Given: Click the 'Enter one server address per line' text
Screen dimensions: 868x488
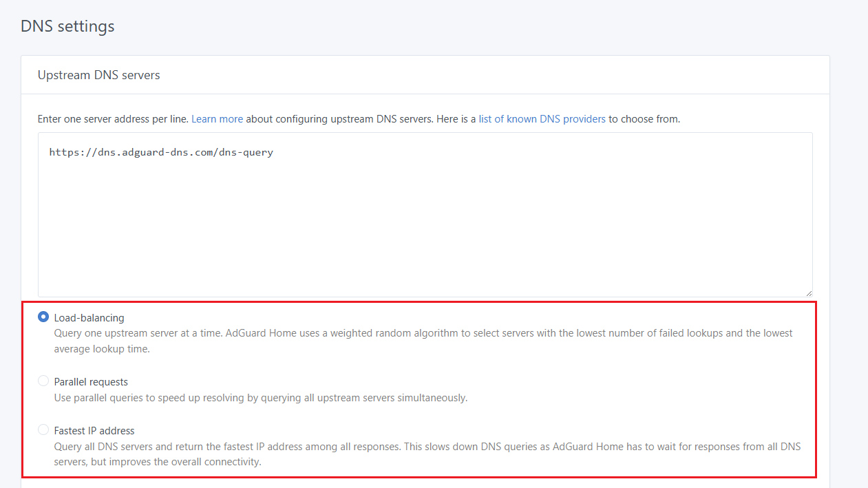Looking at the screenshot, I should pos(113,119).
